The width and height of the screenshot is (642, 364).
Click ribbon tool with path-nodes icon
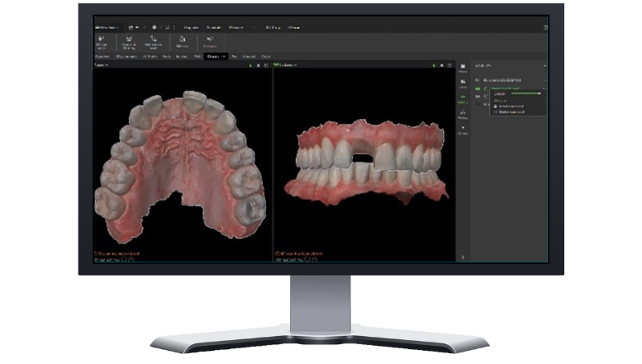pos(154,42)
